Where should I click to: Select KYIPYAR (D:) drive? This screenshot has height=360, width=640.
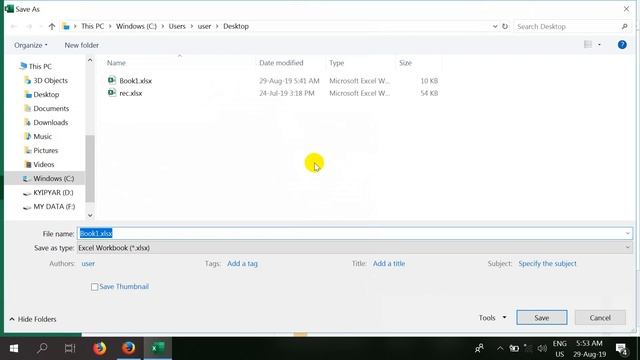(53, 193)
